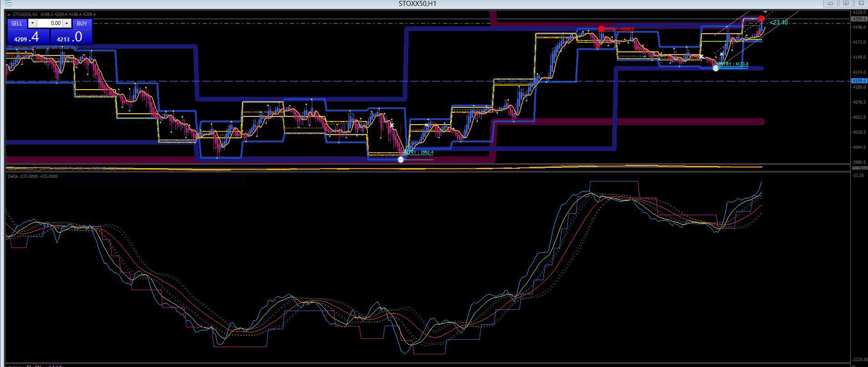
Task: Decrease trade volume with the down arrow
Action: point(32,23)
